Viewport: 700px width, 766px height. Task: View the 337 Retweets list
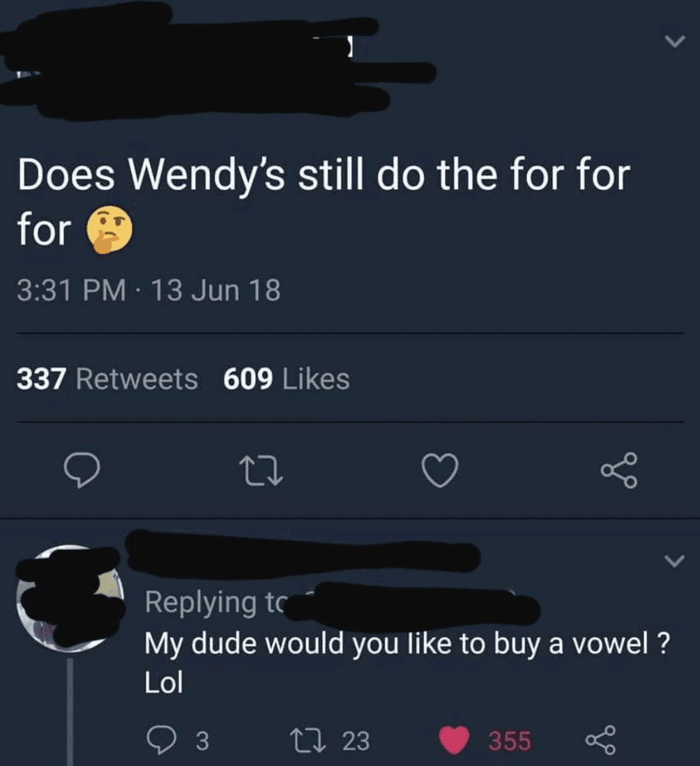click(x=107, y=379)
